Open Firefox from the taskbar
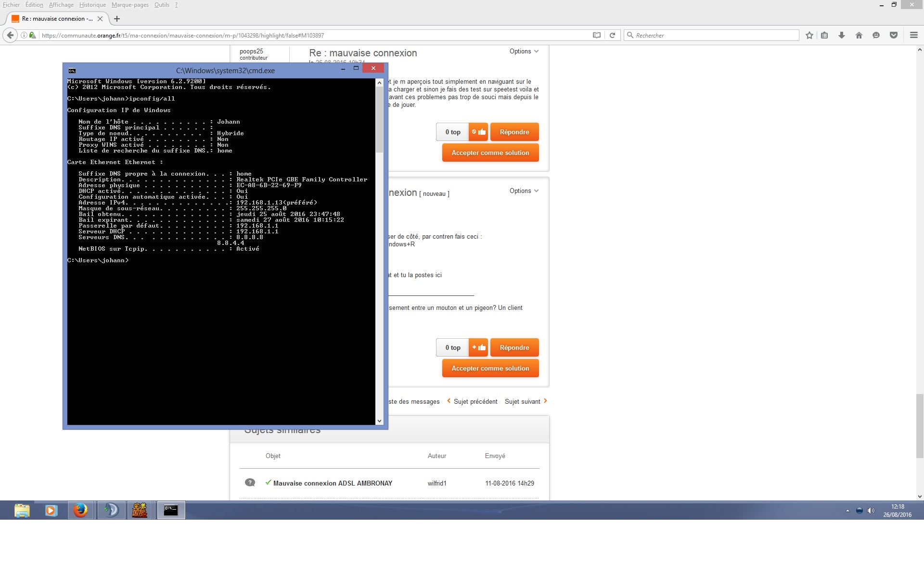 80,510
